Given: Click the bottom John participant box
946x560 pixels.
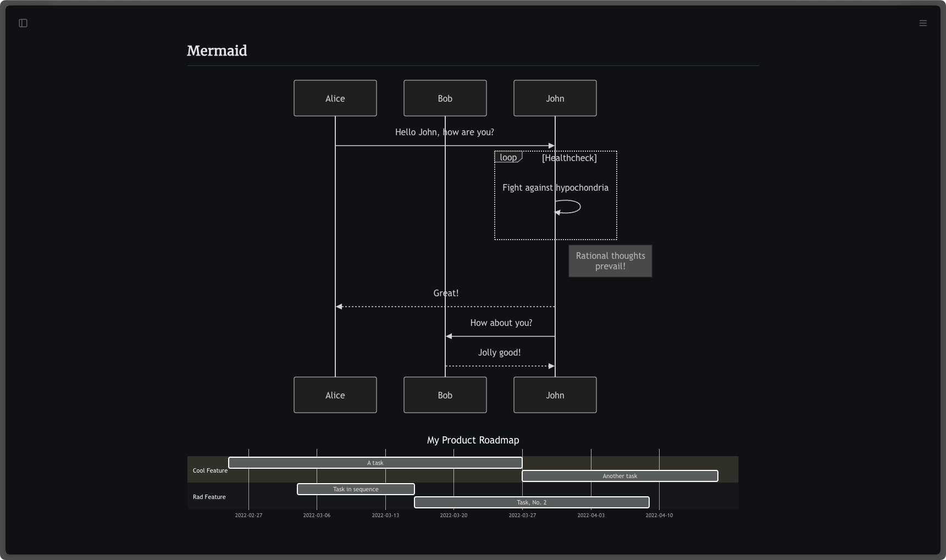Looking at the screenshot, I should click(555, 395).
